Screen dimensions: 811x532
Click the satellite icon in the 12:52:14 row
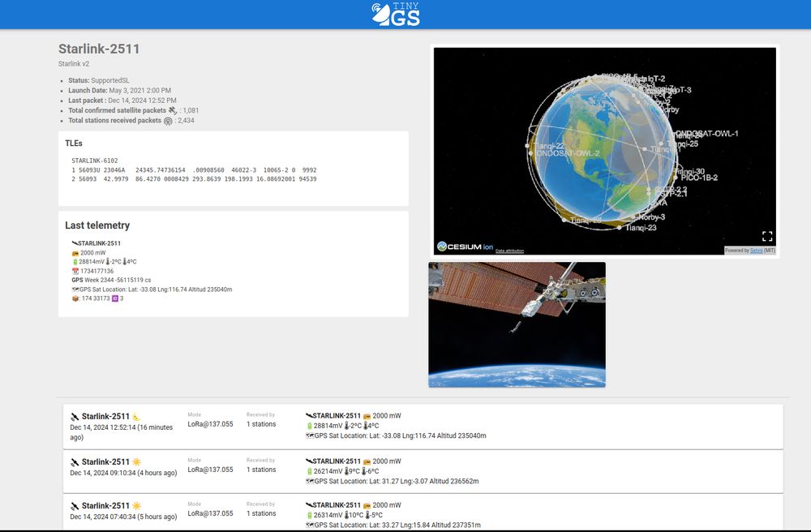pos(75,417)
